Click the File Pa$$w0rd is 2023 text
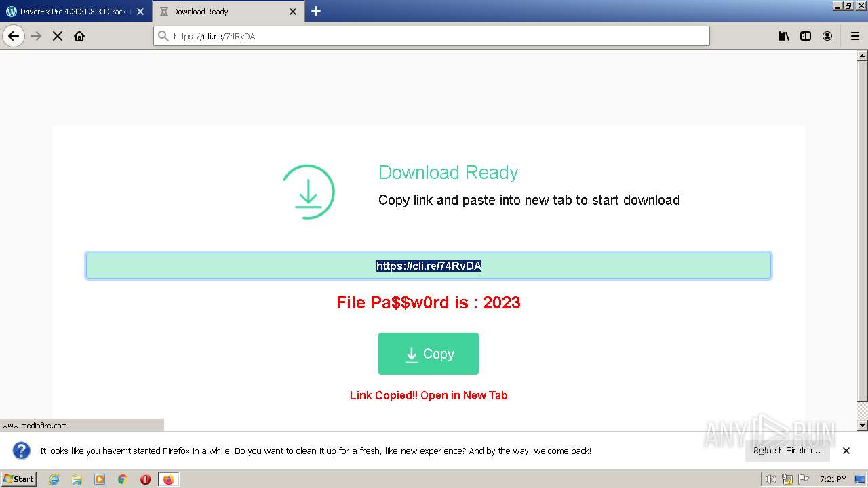The width and height of the screenshot is (868, 488). pos(429,302)
